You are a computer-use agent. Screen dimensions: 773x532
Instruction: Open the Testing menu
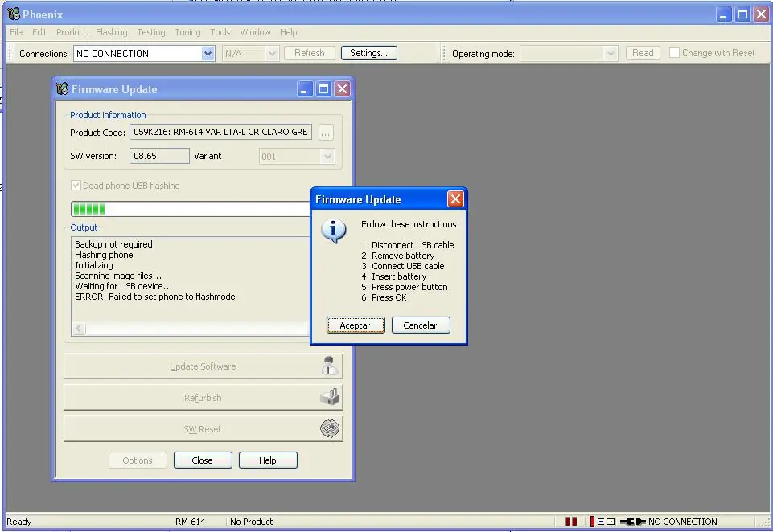pyautogui.click(x=151, y=32)
